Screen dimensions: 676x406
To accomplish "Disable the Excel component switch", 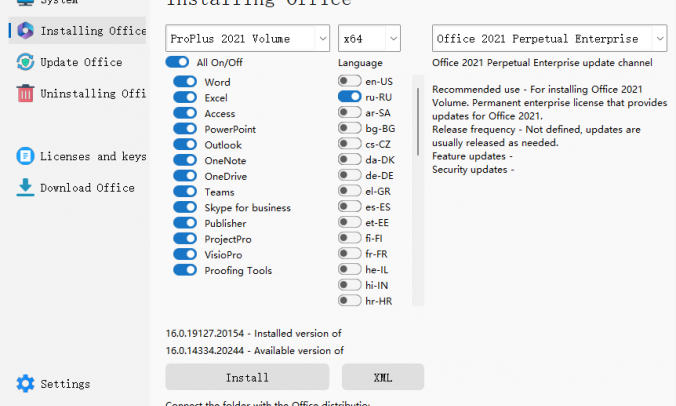I will click(185, 97).
